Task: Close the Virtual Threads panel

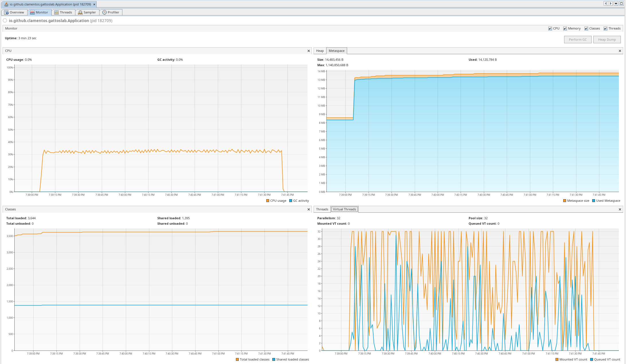Action: click(x=620, y=209)
